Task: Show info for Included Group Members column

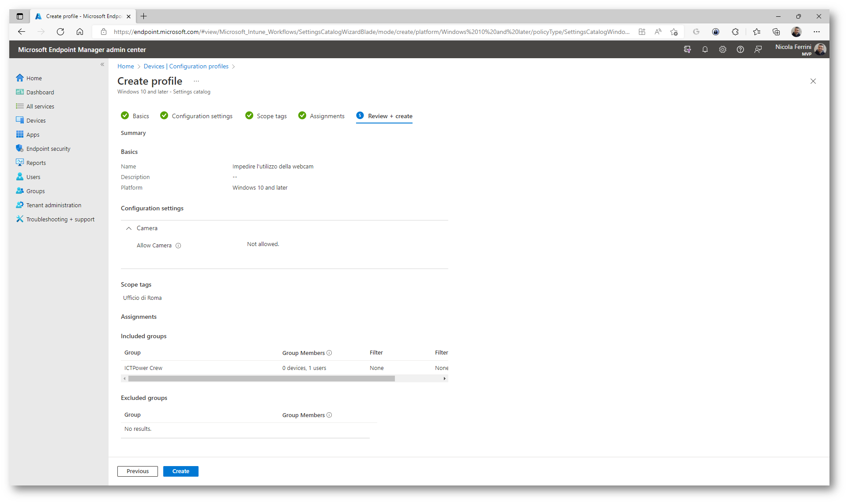Action: click(329, 353)
